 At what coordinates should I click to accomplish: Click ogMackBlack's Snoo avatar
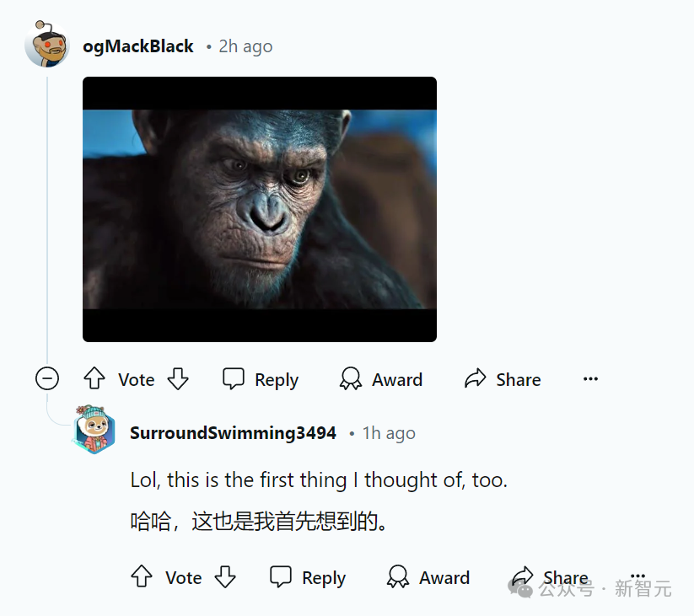pos(47,44)
